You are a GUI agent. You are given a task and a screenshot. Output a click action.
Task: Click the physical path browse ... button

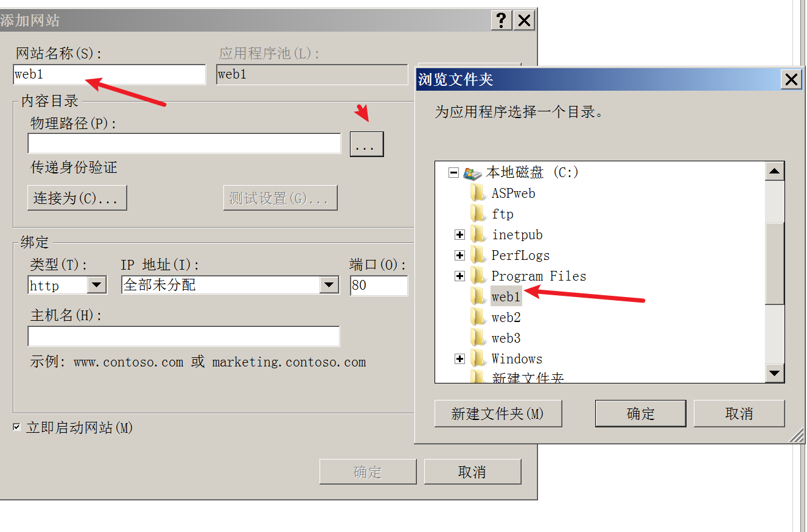pyautogui.click(x=366, y=144)
